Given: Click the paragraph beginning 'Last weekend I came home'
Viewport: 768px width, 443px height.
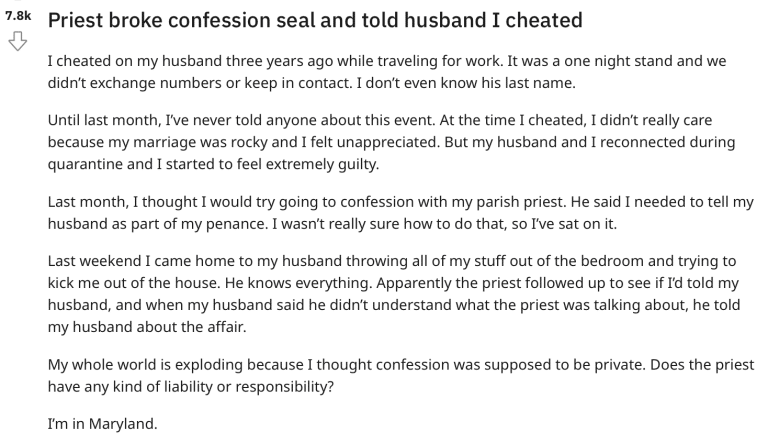Looking at the screenshot, I should click(x=394, y=294).
